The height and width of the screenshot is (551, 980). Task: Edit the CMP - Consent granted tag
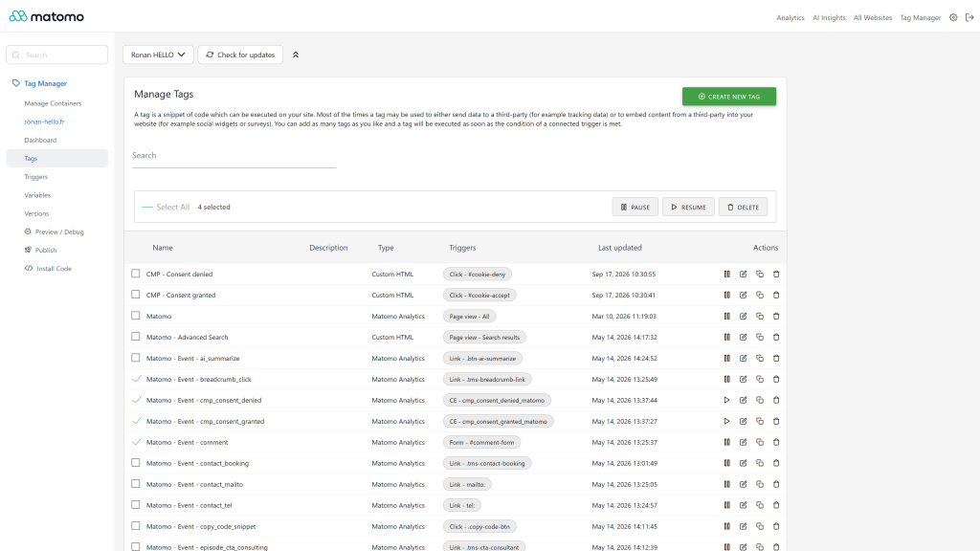(743, 295)
